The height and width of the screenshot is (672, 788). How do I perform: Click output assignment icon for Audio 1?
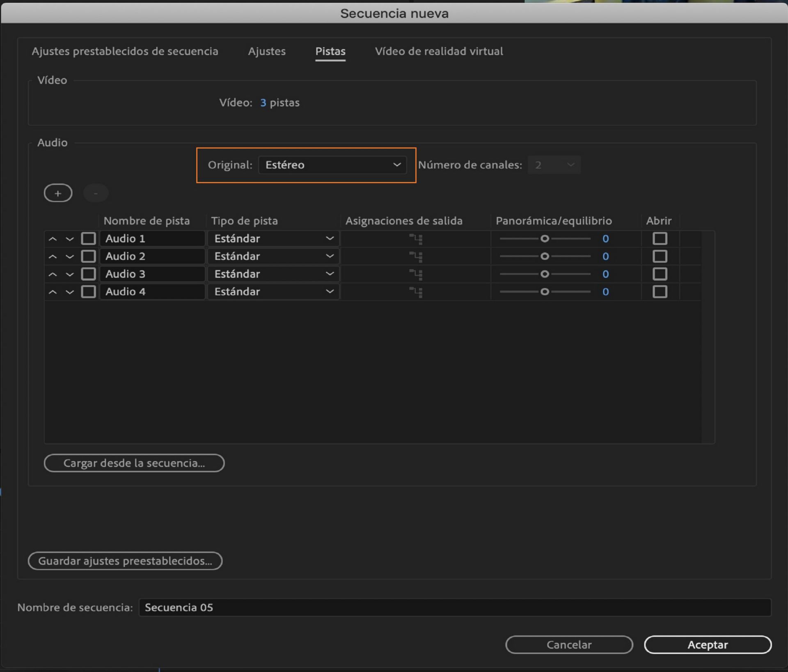(x=416, y=239)
